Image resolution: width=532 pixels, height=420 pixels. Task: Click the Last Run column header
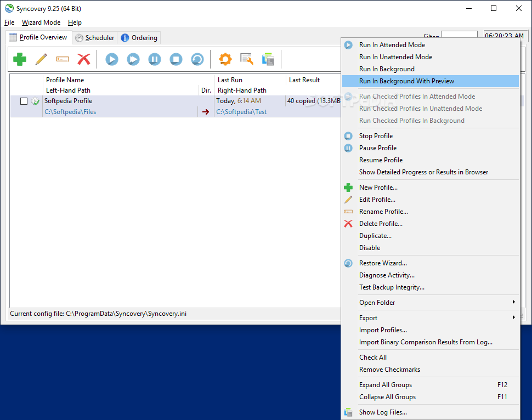(x=230, y=80)
